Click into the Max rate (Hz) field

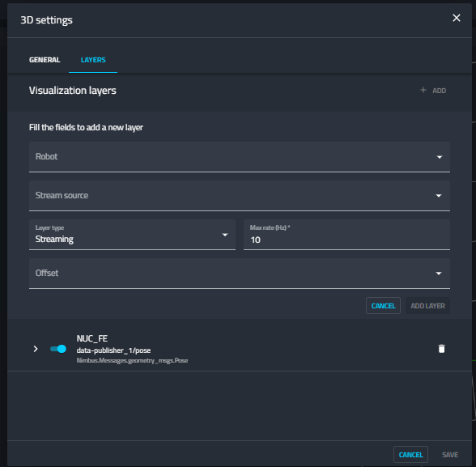(346, 235)
